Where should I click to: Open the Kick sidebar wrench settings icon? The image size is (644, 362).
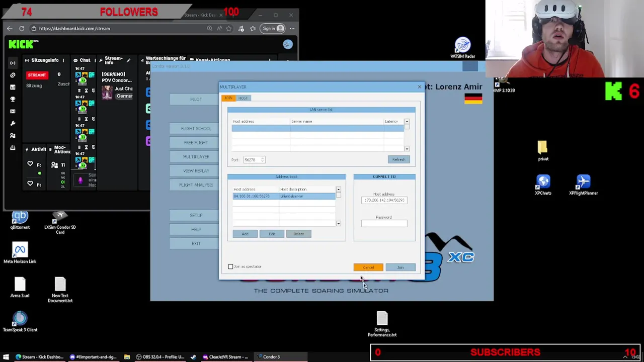pyautogui.click(x=13, y=123)
